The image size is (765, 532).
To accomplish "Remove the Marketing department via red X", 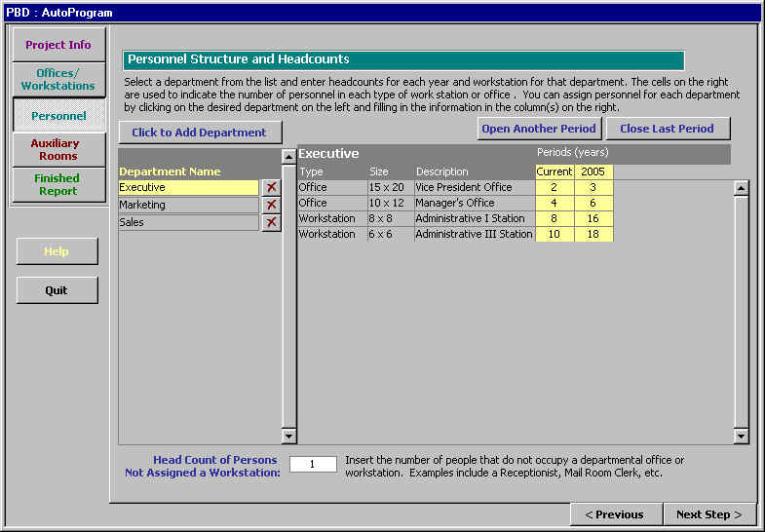I will (271, 205).
